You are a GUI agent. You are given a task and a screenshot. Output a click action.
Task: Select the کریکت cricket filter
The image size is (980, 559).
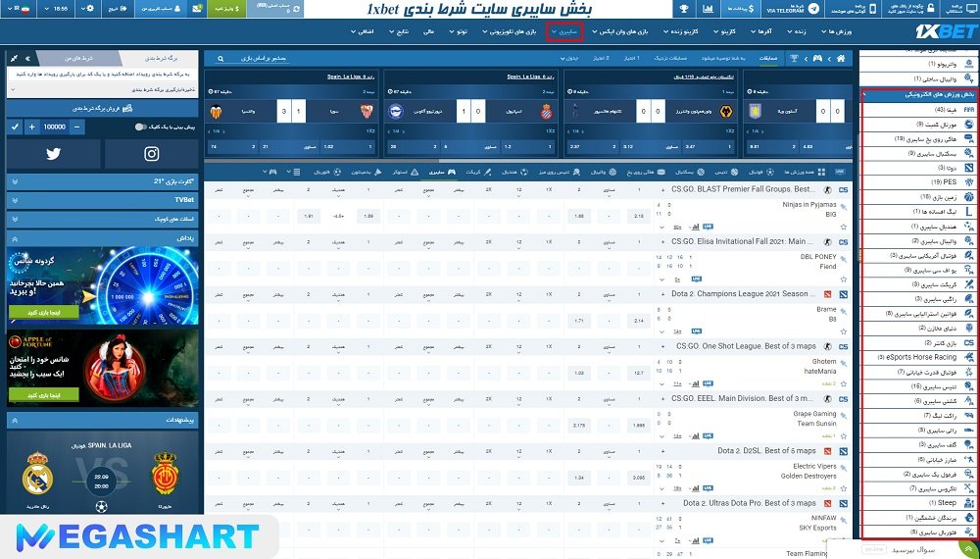point(479,172)
